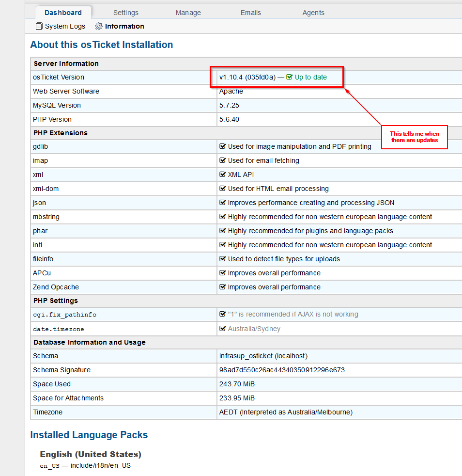The height and width of the screenshot is (476, 462).
Task: Click Used to detect file types text
Action: coord(284,259)
